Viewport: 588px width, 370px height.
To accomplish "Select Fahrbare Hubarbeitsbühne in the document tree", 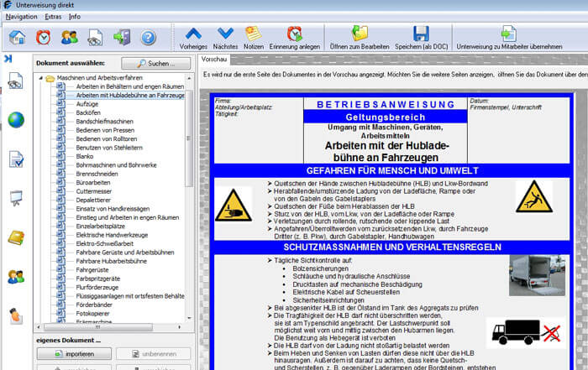I will (112, 261).
